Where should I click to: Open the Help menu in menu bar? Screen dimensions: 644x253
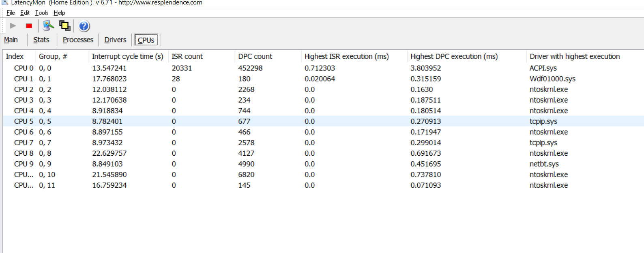(x=59, y=13)
